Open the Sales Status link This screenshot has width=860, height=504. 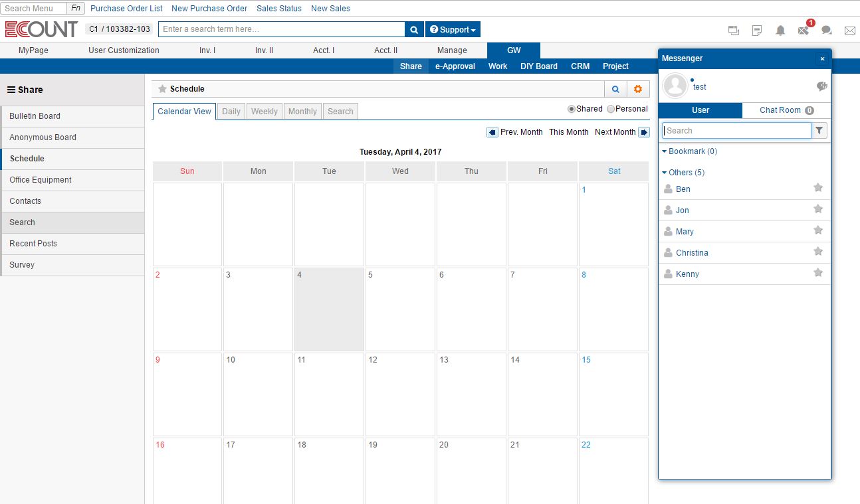(279, 9)
